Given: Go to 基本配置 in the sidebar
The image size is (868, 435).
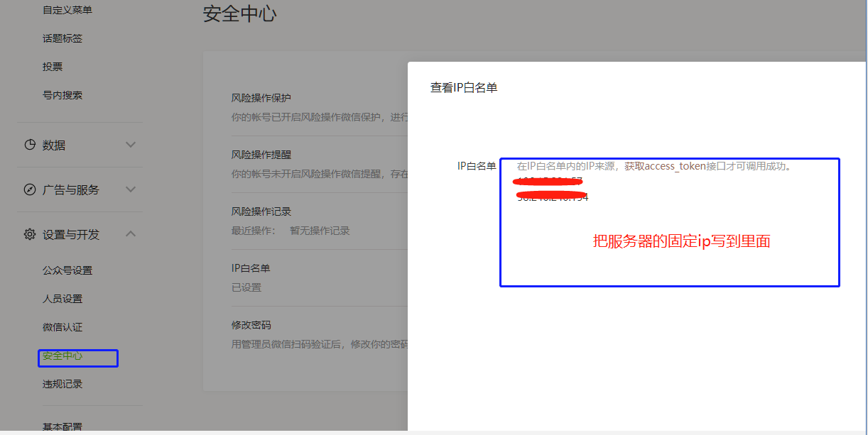Looking at the screenshot, I should pos(63,426).
